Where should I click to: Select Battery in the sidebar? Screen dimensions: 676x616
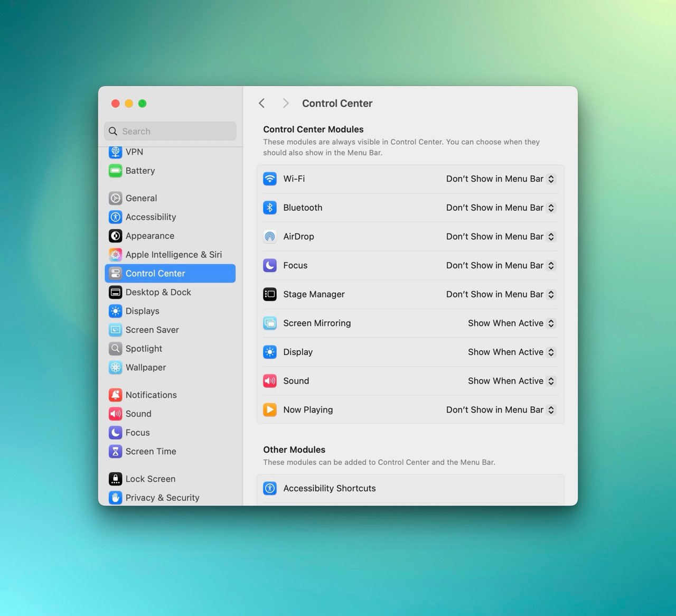click(170, 171)
